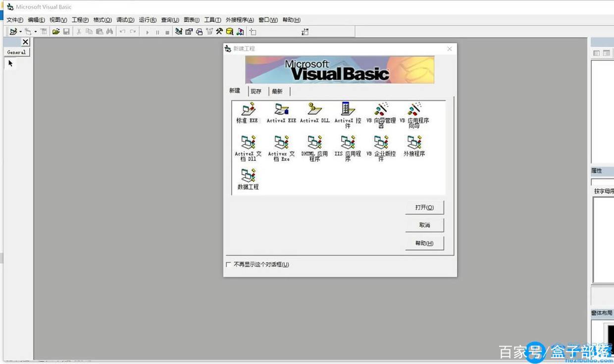Click the Open Project folder toolbar icon
The image size is (614, 364).
56,32
